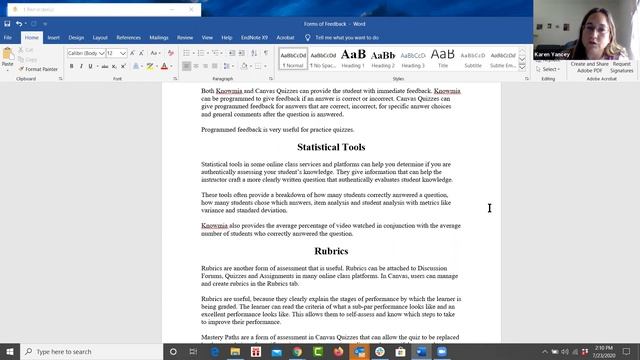
Task: Click the Paste clipboard icon
Action: pyautogui.click(x=7, y=54)
